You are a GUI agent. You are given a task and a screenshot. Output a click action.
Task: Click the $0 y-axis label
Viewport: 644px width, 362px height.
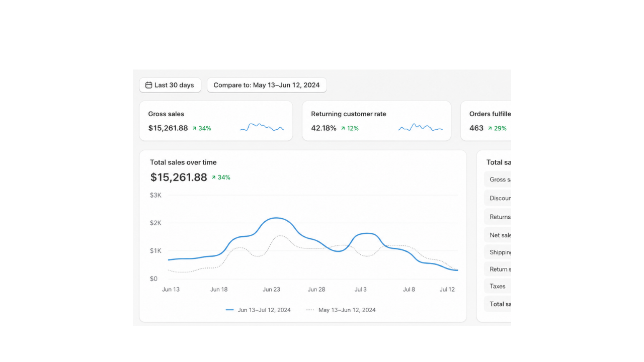point(153,279)
